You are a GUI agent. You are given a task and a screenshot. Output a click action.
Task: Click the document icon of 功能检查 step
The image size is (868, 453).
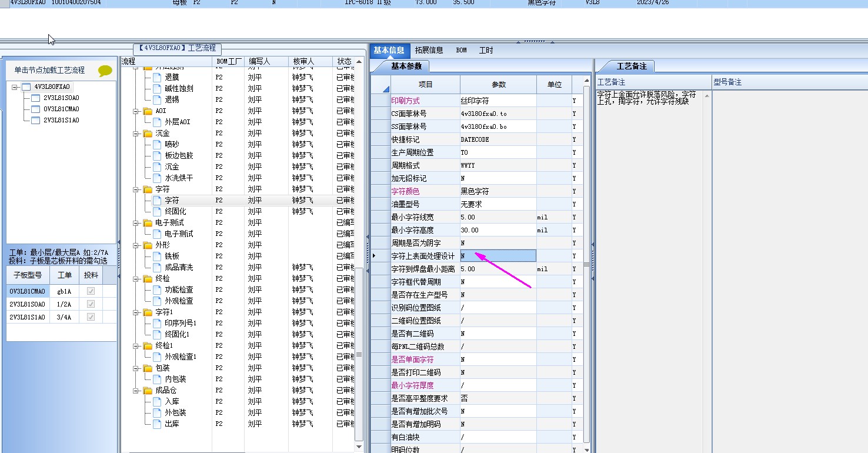157,289
